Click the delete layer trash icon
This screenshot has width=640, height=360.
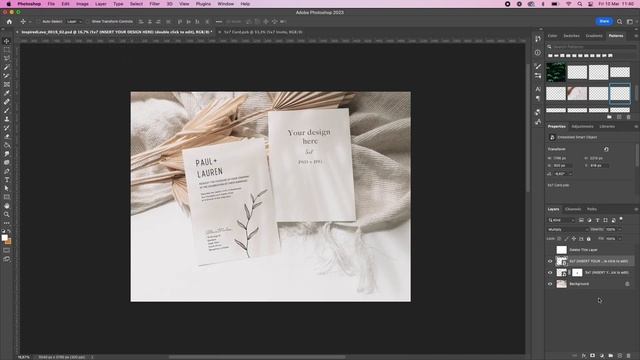click(x=629, y=356)
